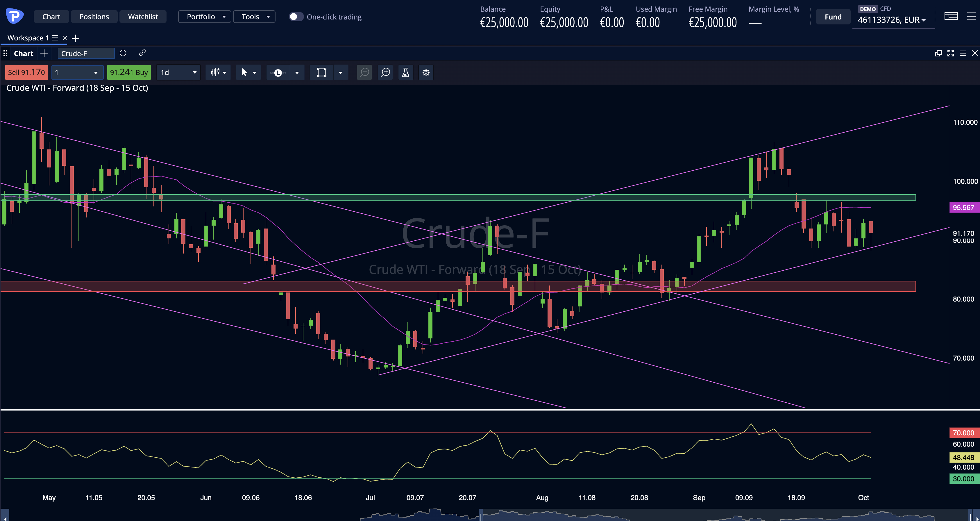The height and width of the screenshot is (521, 980).
Task: Open the Positions view
Action: (x=94, y=17)
